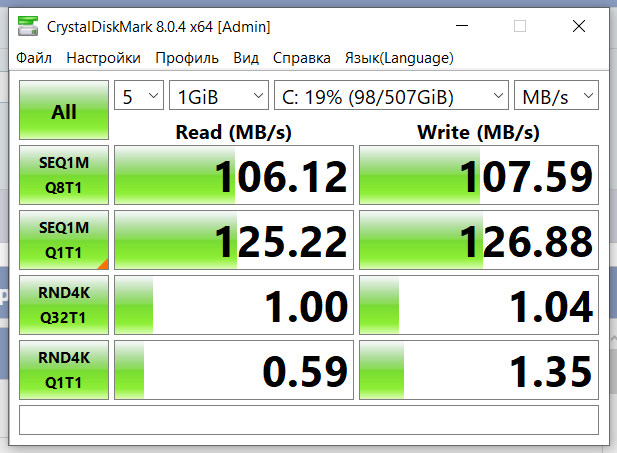The image size is (617, 453).
Task: Open the Язык(Language) menu
Action: [x=399, y=58]
